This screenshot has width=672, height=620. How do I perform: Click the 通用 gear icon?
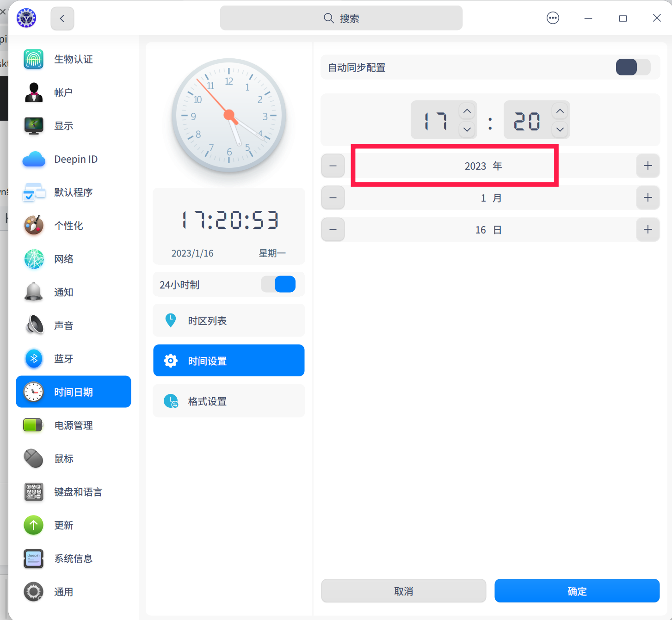click(34, 592)
